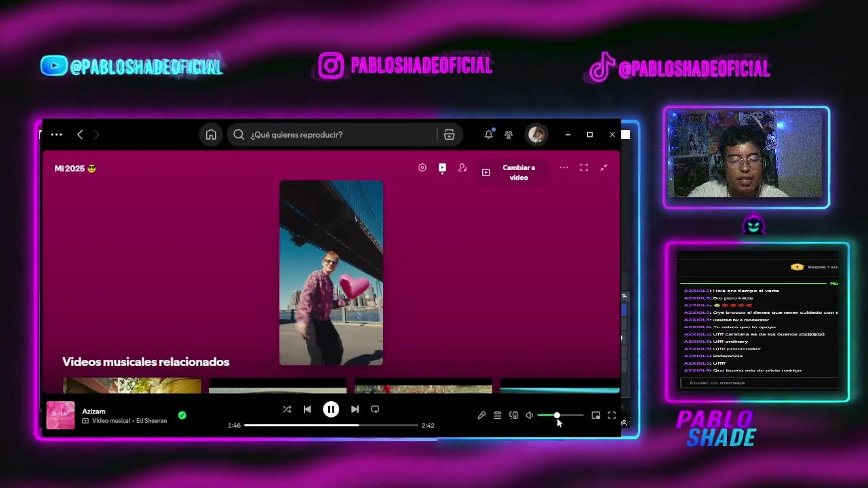The width and height of the screenshot is (868, 488).
Task: Open the play queue icon
Action: tap(497, 415)
